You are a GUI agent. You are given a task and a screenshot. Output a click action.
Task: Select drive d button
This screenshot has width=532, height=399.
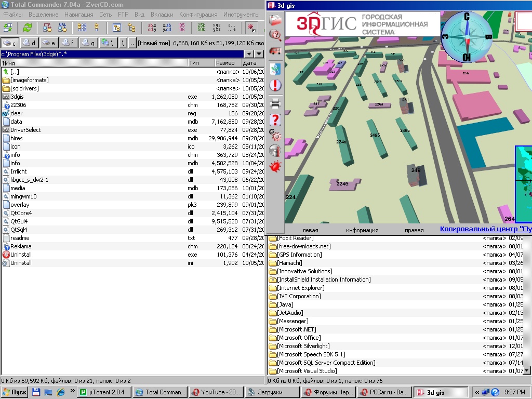(30, 43)
